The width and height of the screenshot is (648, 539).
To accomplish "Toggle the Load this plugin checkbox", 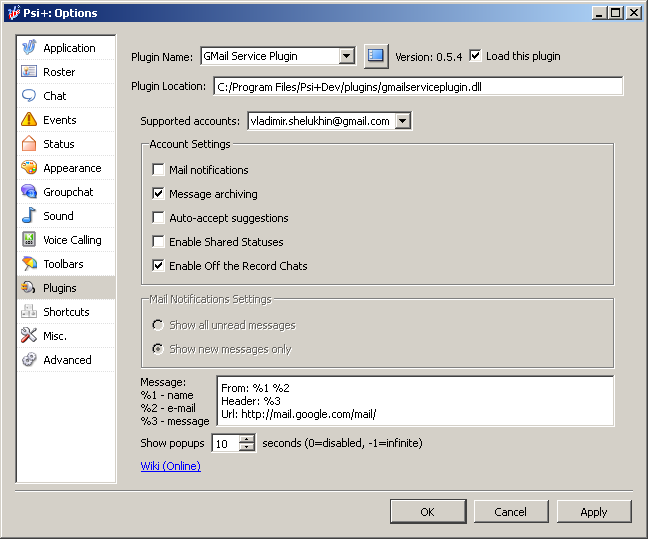I will [475, 56].
